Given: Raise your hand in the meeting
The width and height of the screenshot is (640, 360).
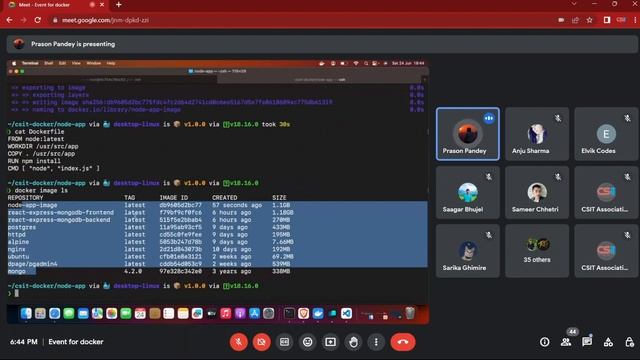Looking at the screenshot, I should click(353, 342).
